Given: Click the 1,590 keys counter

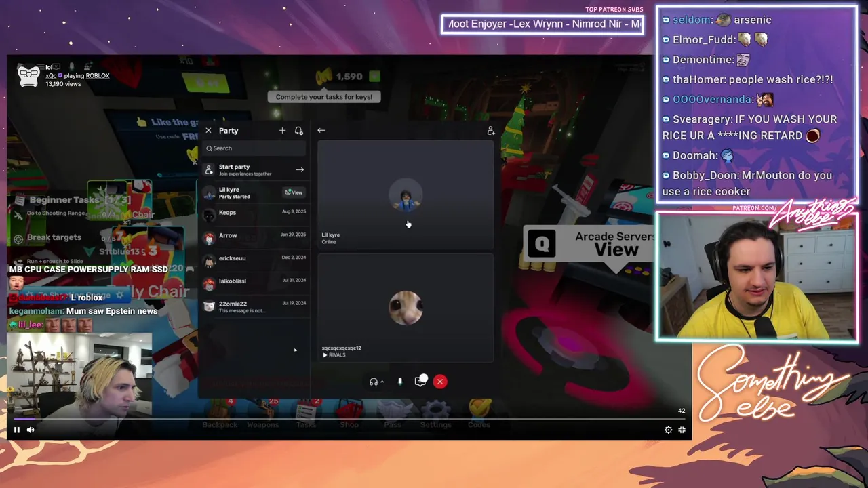Looking at the screenshot, I should 349,77.
